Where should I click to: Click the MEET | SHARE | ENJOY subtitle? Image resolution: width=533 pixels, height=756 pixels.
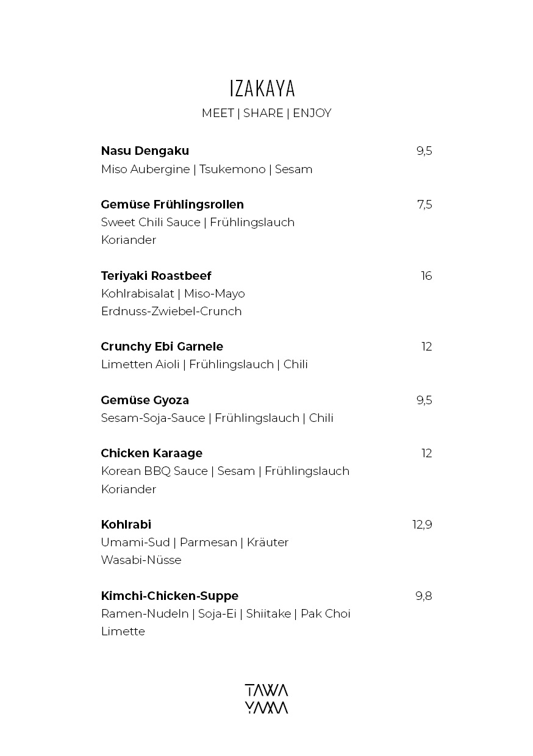(266, 113)
